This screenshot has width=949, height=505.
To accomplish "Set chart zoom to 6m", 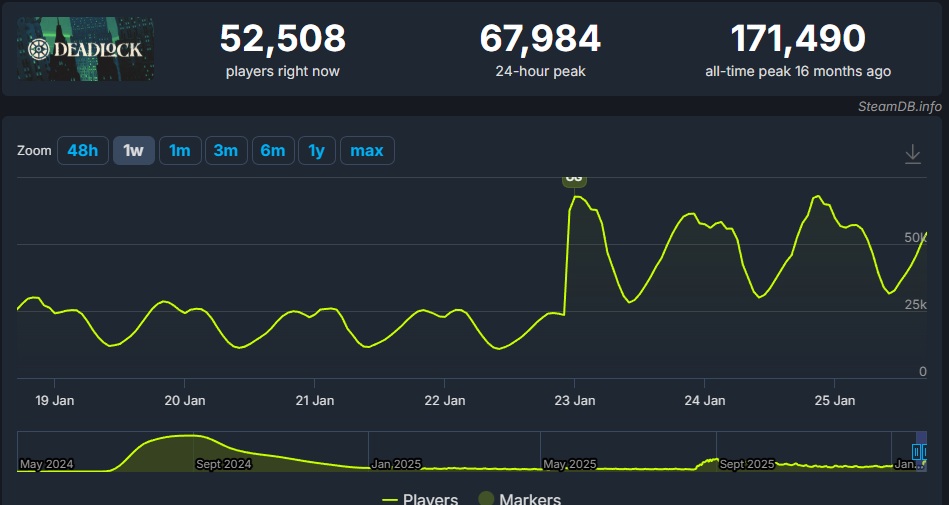I will point(273,151).
